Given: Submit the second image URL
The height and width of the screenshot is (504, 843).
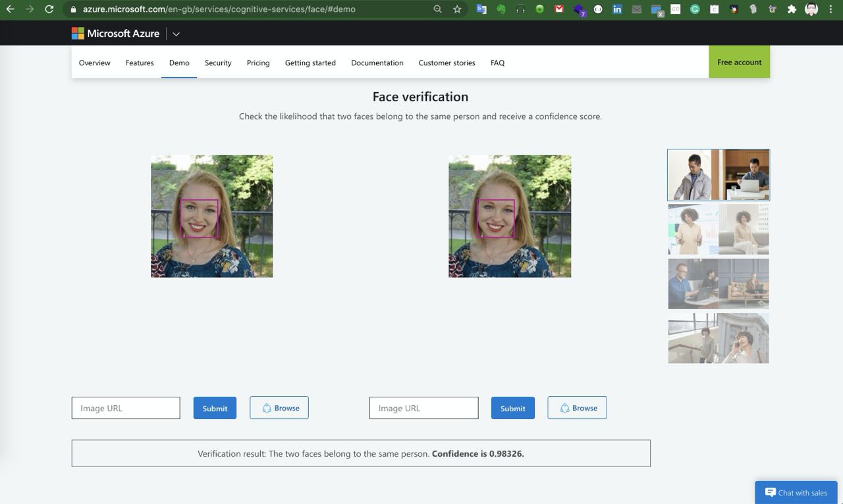Looking at the screenshot, I should (x=512, y=408).
